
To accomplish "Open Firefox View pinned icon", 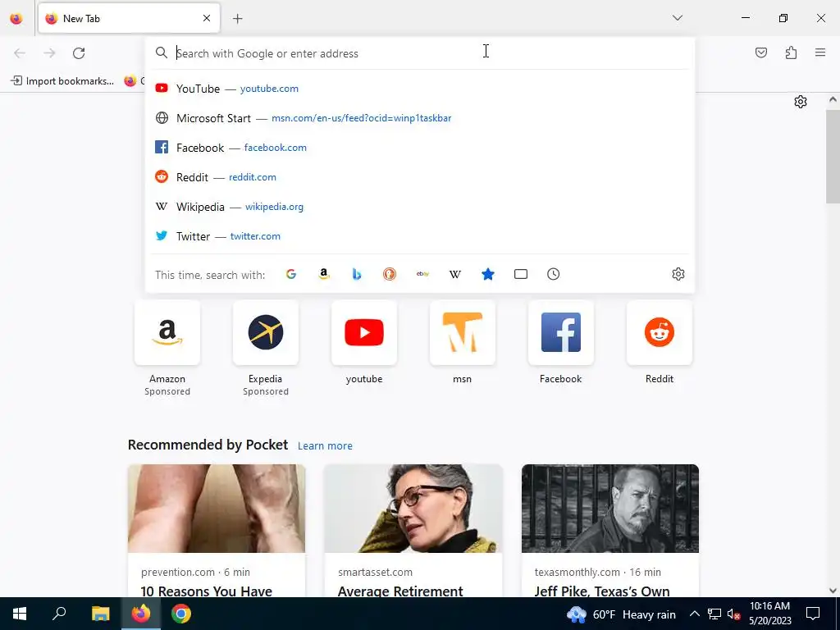I will click(x=16, y=18).
